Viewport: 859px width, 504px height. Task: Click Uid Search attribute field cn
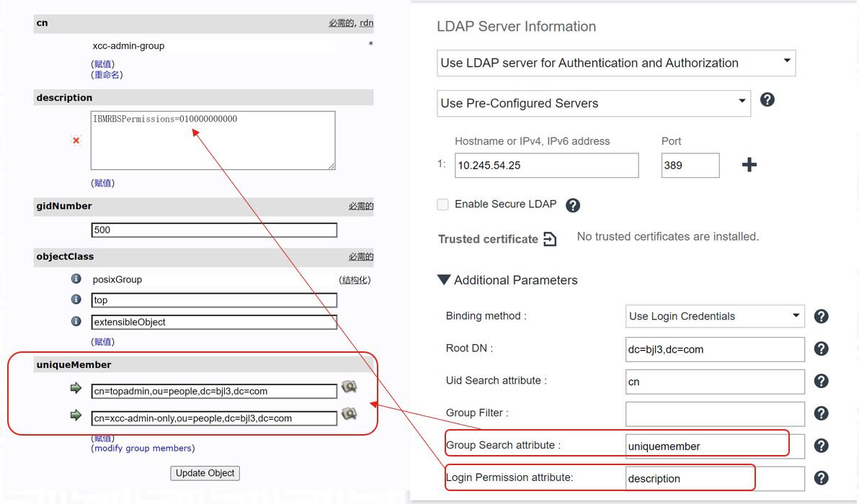[x=715, y=382]
